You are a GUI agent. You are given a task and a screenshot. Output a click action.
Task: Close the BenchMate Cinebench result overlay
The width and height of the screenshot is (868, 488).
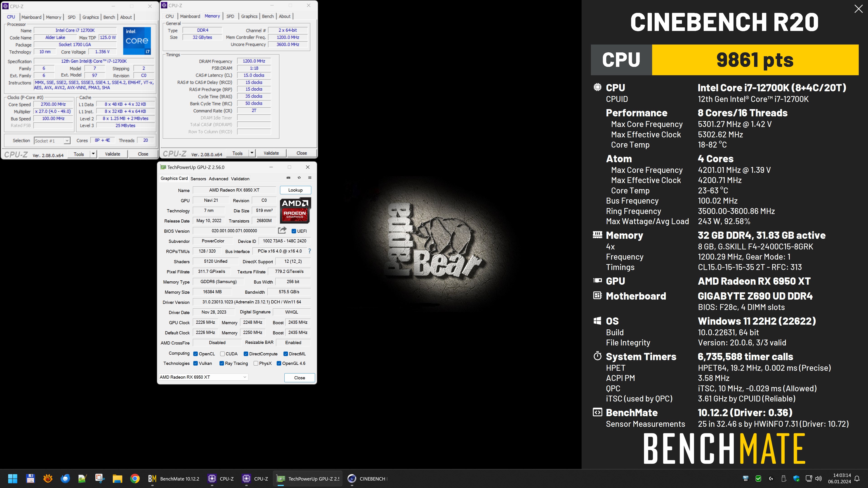[859, 9]
